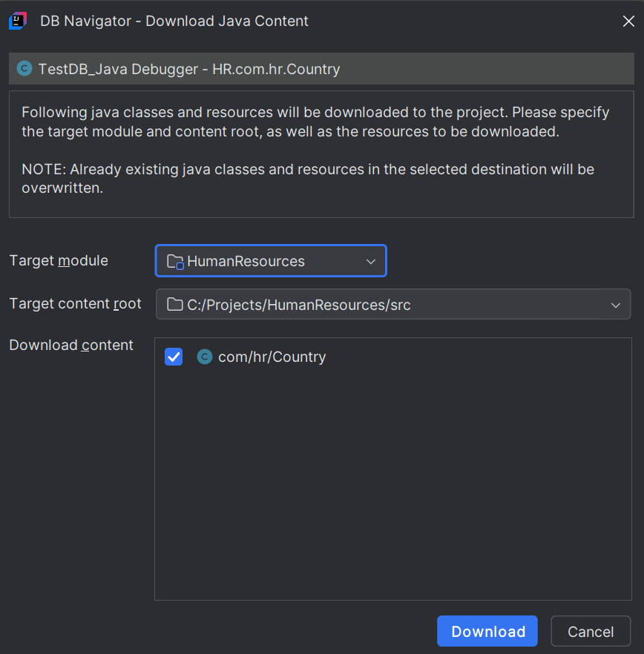Screen dimensions: 644x654
Task: Click the chevron on the content root selector
Action: (616, 305)
